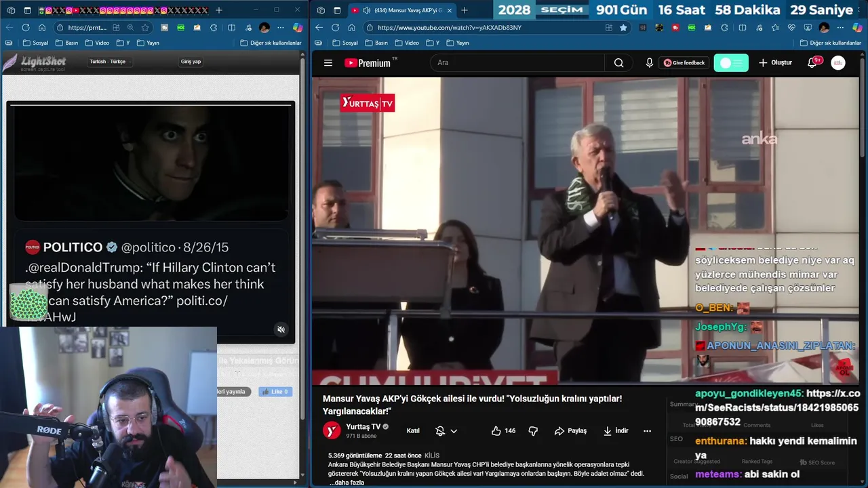The width and height of the screenshot is (868, 488).
Task: Download the video with İndir
Action: click(x=616, y=431)
